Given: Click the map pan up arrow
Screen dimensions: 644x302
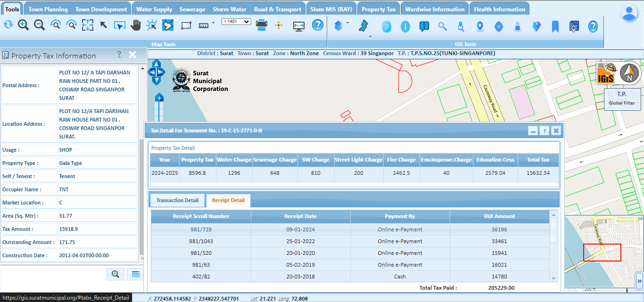Looking at the screenshot, I should tap(157, 64).
